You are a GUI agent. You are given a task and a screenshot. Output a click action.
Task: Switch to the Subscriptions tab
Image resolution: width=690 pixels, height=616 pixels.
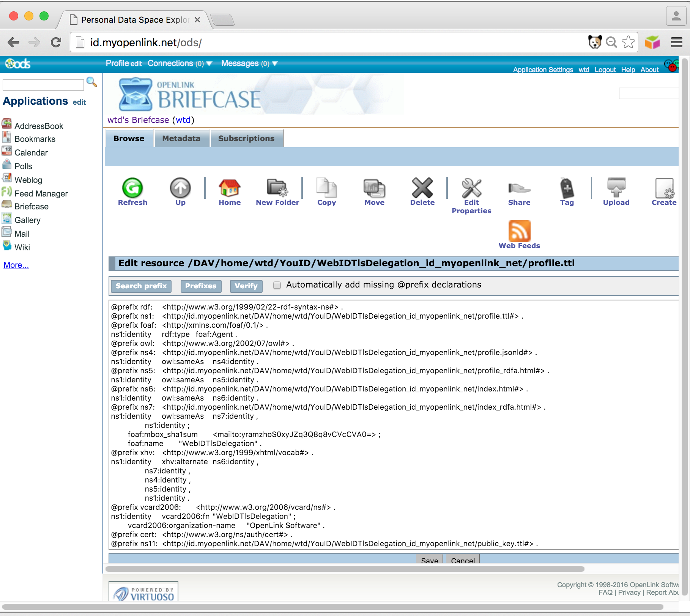point(246,138)
